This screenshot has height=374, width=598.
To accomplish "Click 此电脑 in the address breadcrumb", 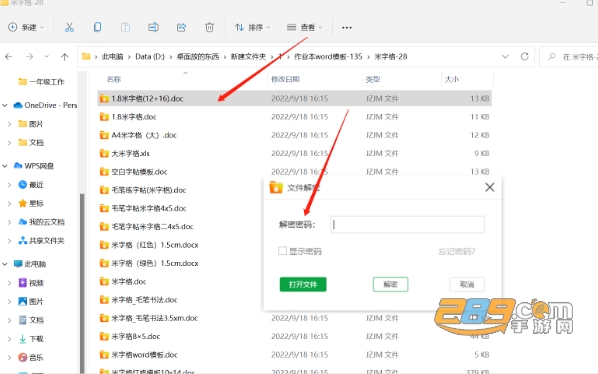I will (113, 56).
